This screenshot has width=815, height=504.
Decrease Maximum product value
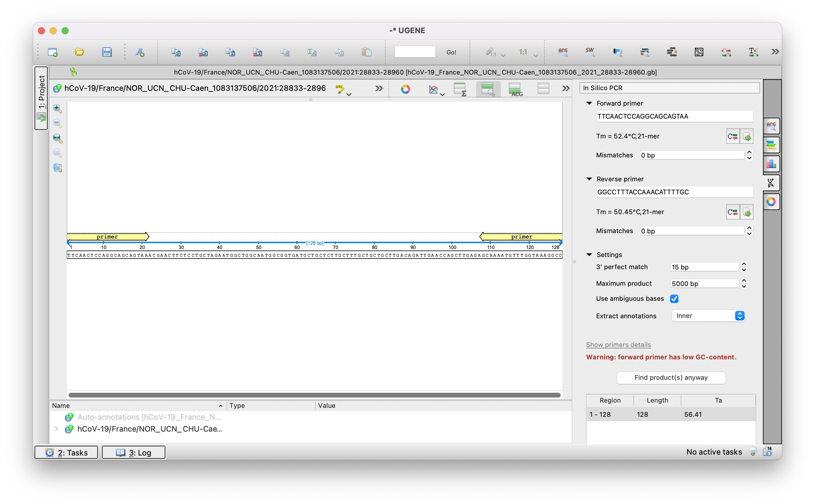coord(744,286)
